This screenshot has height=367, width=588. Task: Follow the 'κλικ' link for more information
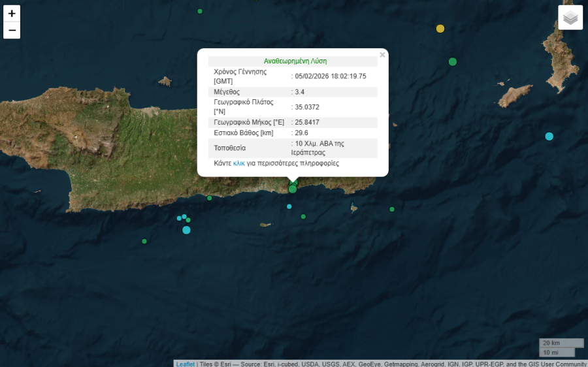(x=239, y=163)
